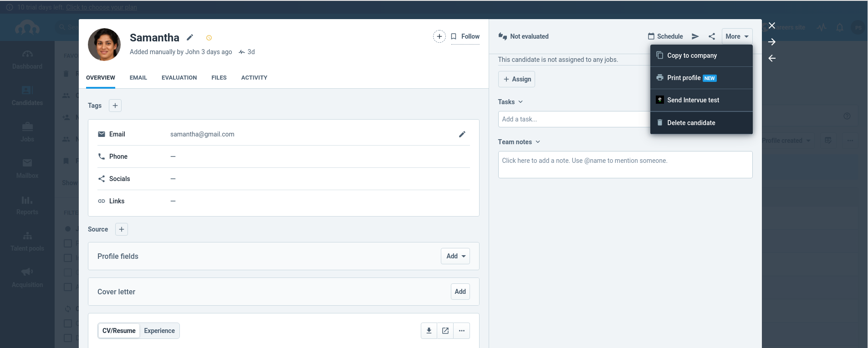The width and height of the screenshot is (868, 348).
Task: Open the Profile fields Add dropdown
Action: (455, 256)
